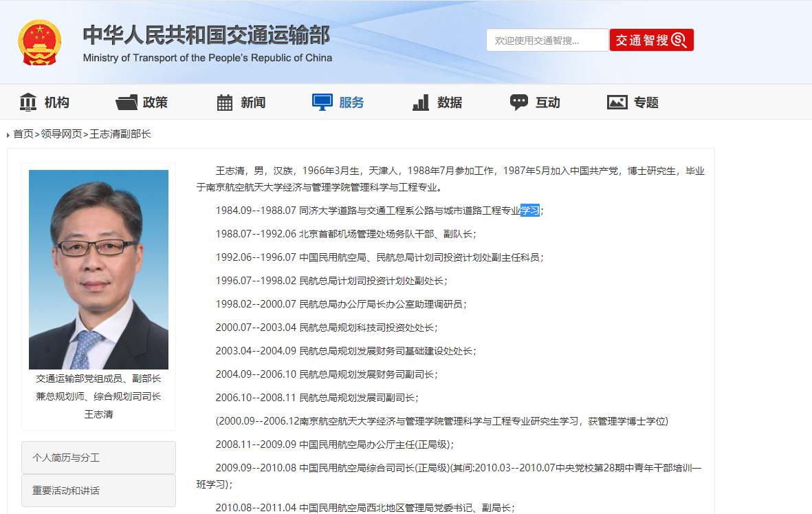Click the 服务 monitor icon
The width and height of the screenshot is (812, 514).
click(322, 102)
